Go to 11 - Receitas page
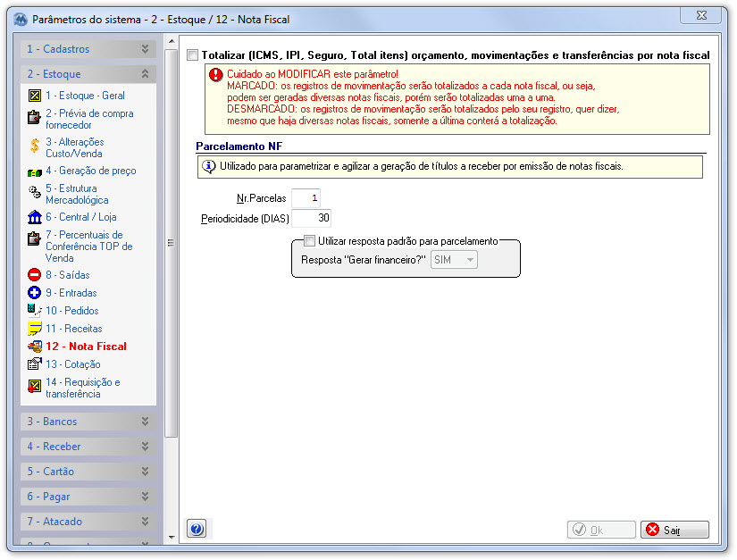This screenshot has width=737, height=560. click(x=74, y=329)
